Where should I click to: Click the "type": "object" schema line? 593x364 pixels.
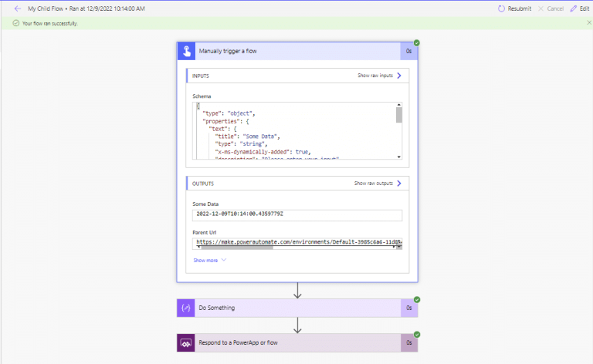(229, 113)
